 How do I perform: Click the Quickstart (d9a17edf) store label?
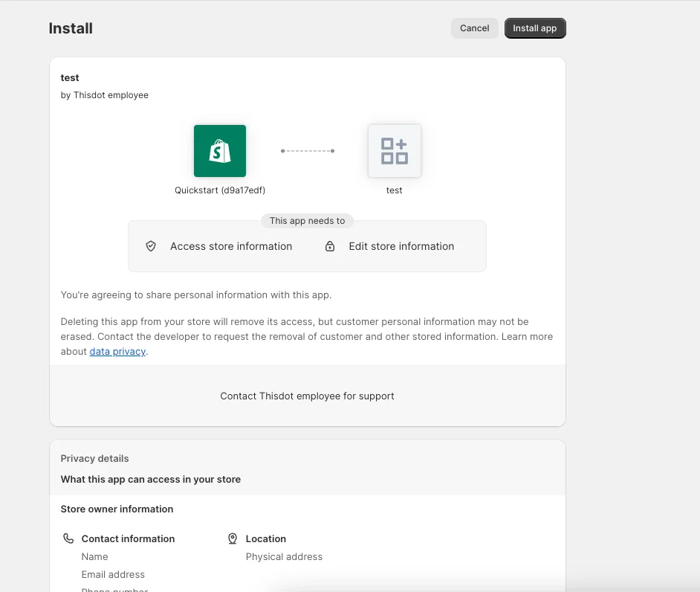click(220, 190)
